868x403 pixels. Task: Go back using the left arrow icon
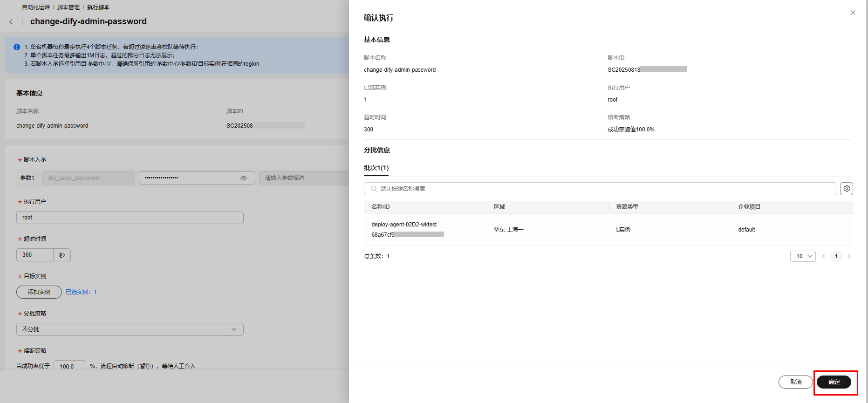[11, 22]
